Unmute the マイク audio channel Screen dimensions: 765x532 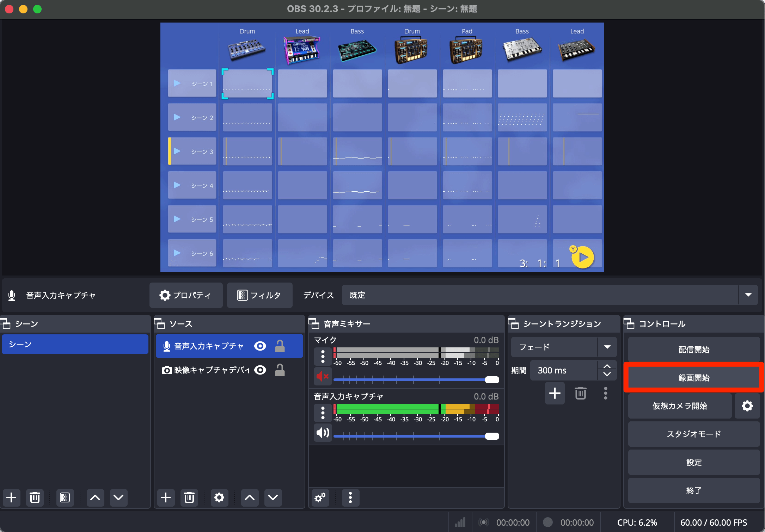[x=323, y=376]
